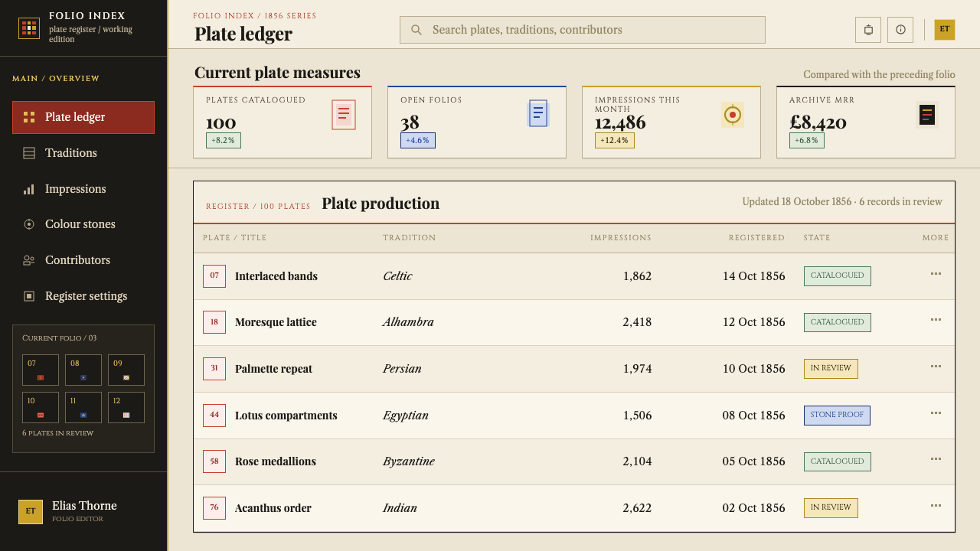This screenshot has width=980, height=551.
Task: Open the ET user avatar in header
Action: pyautogui.click(x=945, y=30)
